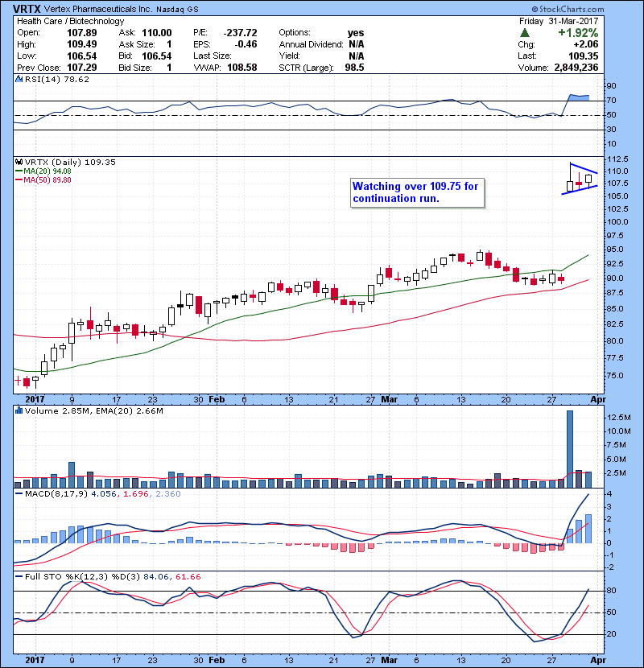The height and width of the screenshot is (668, 644).
Task: Click the date Friday 31-Mar-2017
Action: pos(559,21)
